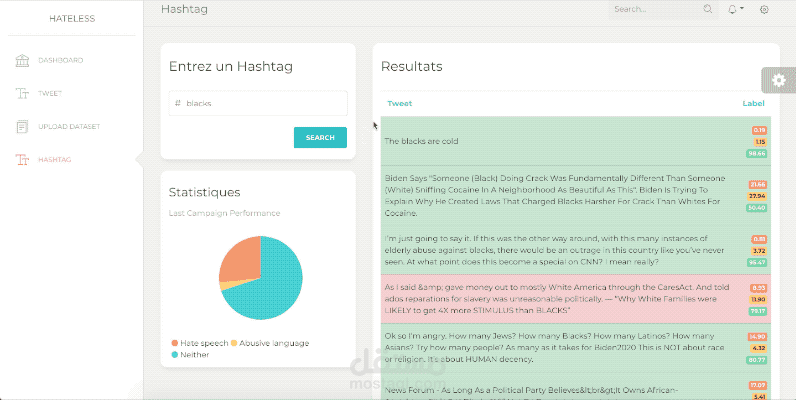Open the DASHBOARD menu item
The height and width of the screenshot is (400, 796).
pyautogui.click(x=60, y=60)
